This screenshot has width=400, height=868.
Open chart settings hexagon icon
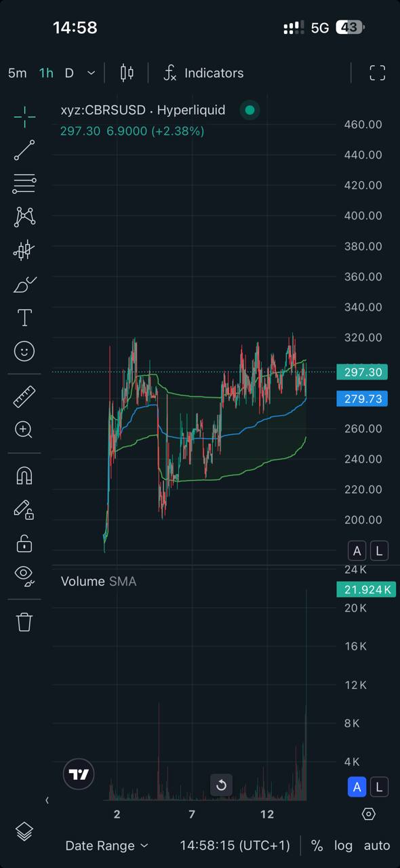tap(369, 814)
